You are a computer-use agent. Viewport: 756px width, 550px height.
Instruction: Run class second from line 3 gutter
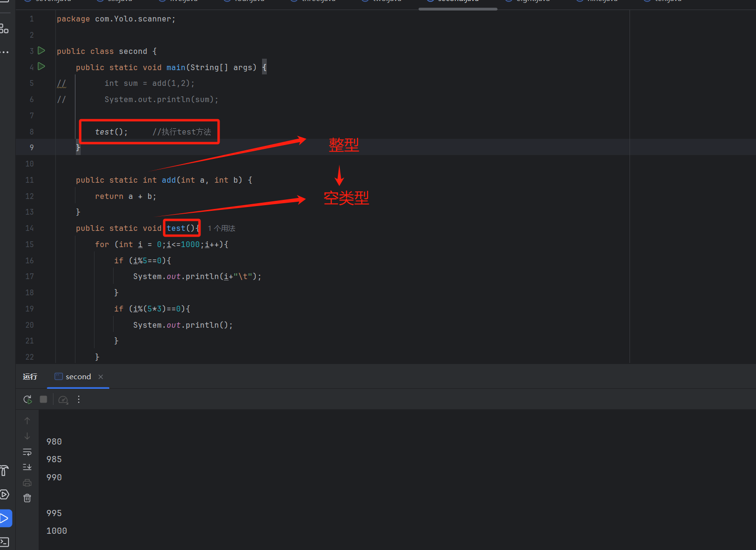42,51
